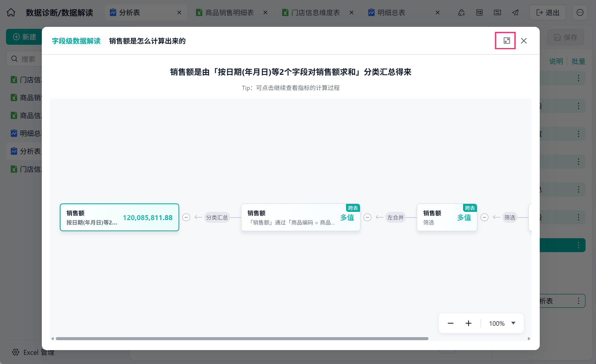Close the 门店信息维度表 tab
The image size is (596, 364).
(x=352, y=12)
